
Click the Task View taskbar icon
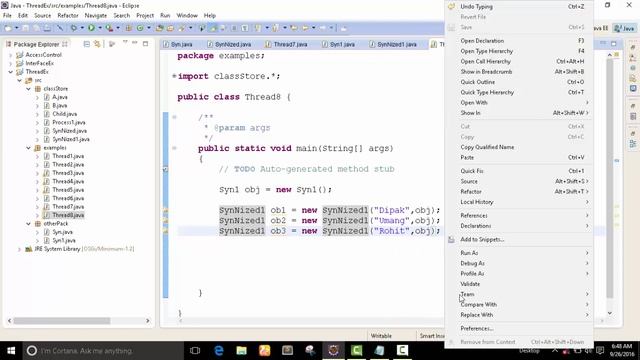pos(195,350)
